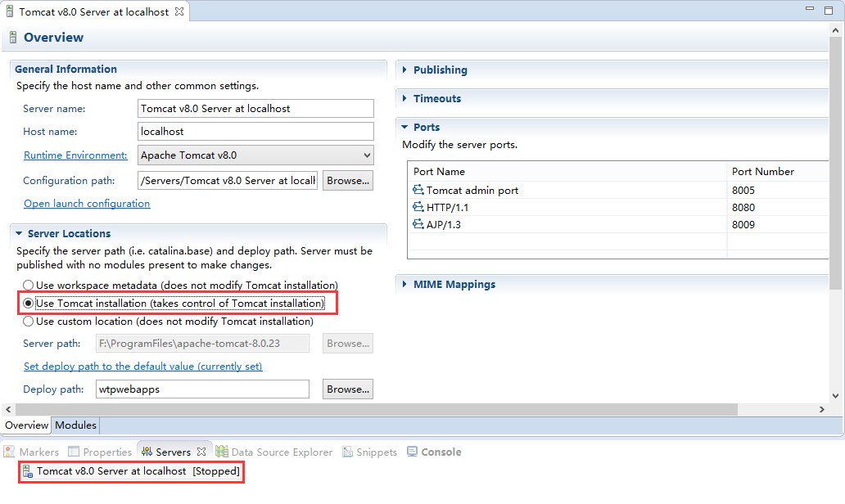Click the General Information section header
The width and height of the screenshot is (845, 504).
pos(66,69)
